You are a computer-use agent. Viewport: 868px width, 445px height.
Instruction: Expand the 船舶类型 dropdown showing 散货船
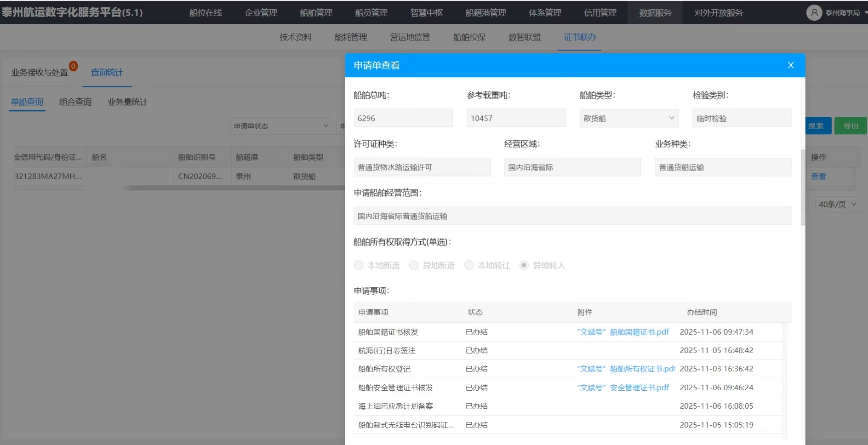(x=628, y=118)
